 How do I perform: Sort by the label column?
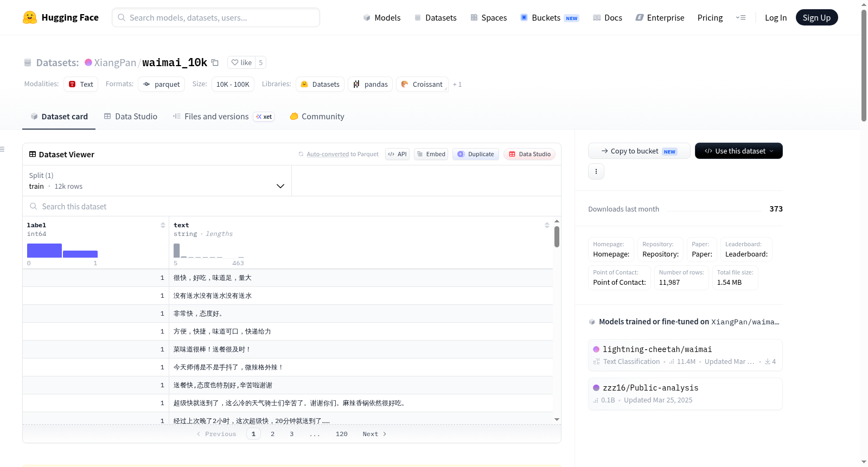tap(162, 225)
